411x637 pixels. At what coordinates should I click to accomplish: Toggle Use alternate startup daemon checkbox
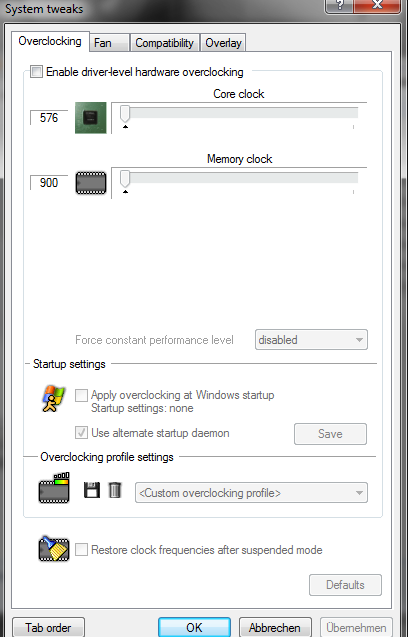click(x=81, y=433)
